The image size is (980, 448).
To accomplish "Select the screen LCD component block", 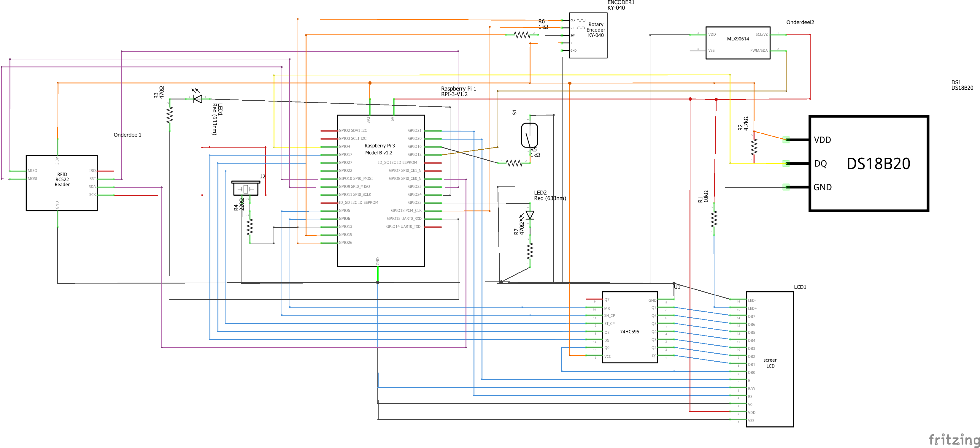I will point(770,359).
